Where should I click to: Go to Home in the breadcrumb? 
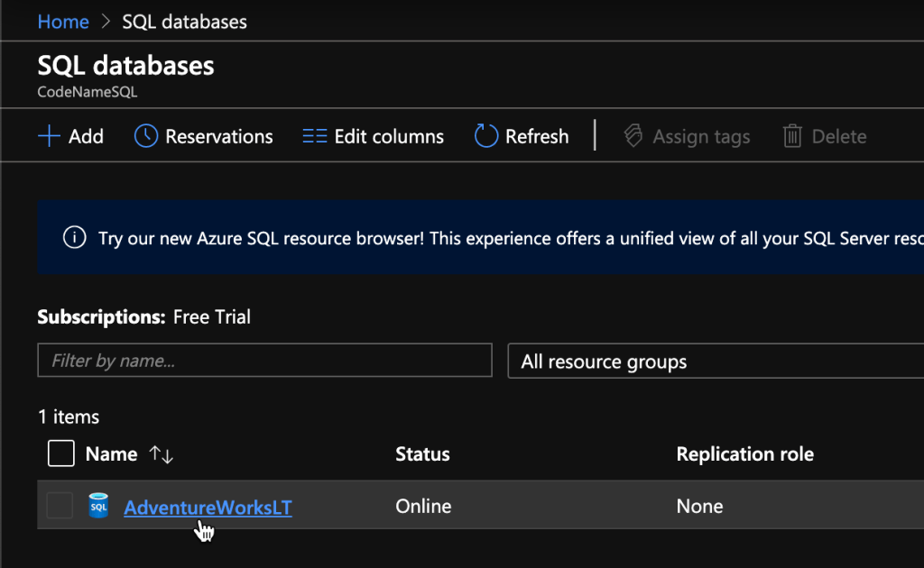pos(63,22)
